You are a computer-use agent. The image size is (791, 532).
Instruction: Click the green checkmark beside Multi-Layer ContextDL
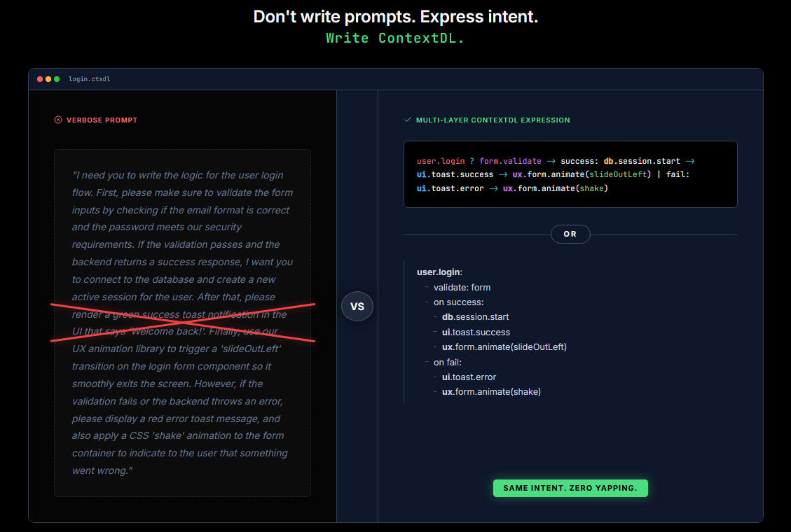[408, 120]
